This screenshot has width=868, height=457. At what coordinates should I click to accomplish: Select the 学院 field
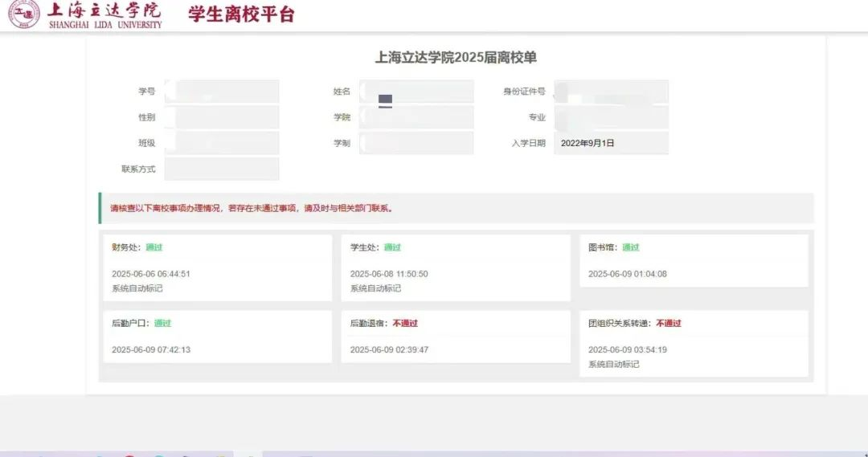(x=416, y=117)
